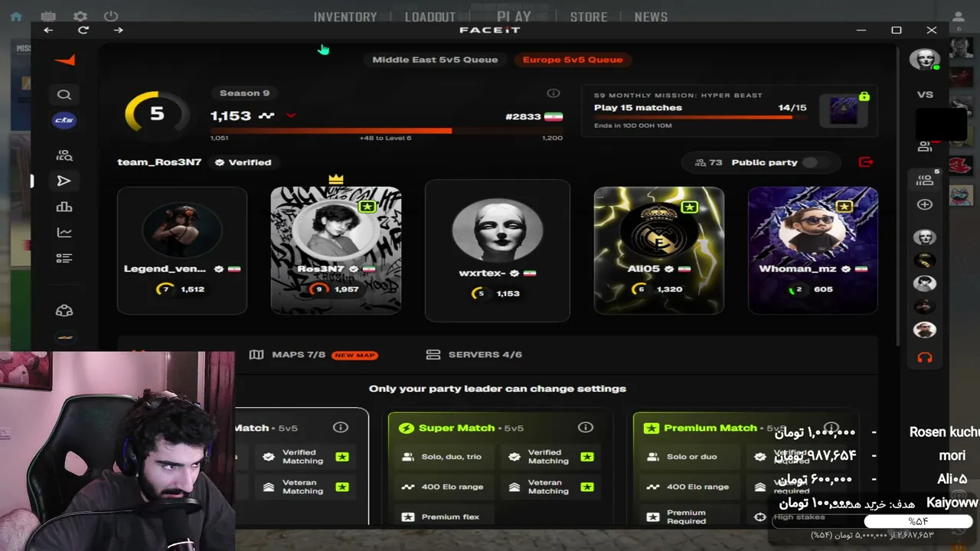
Task: Click the Verified badge next to team_Ros3N7
Action: point(243,162)
